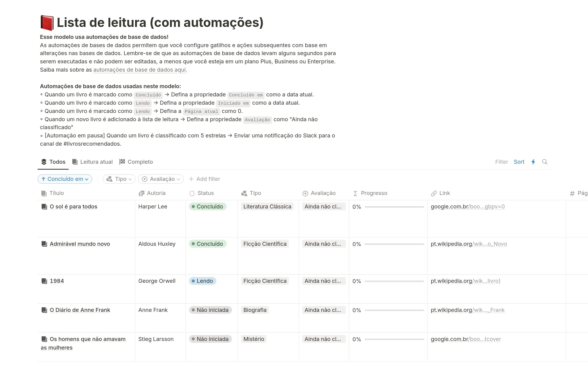Viewport: 588px width, 367px height.
Task: Click the Add filter button
Action: point(204,179)
